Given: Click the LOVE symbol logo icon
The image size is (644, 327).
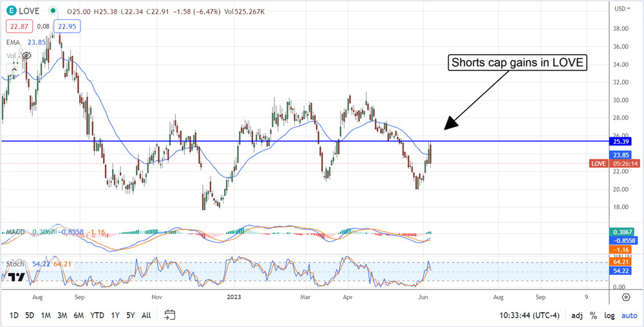Looking at the screenshot, I should (11, 11).
